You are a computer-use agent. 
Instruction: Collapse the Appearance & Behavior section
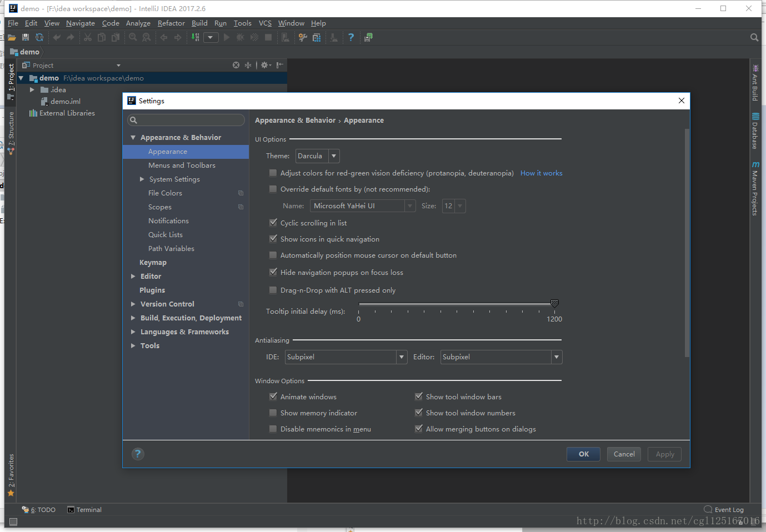pyautogui.click(x=133, y=138)
